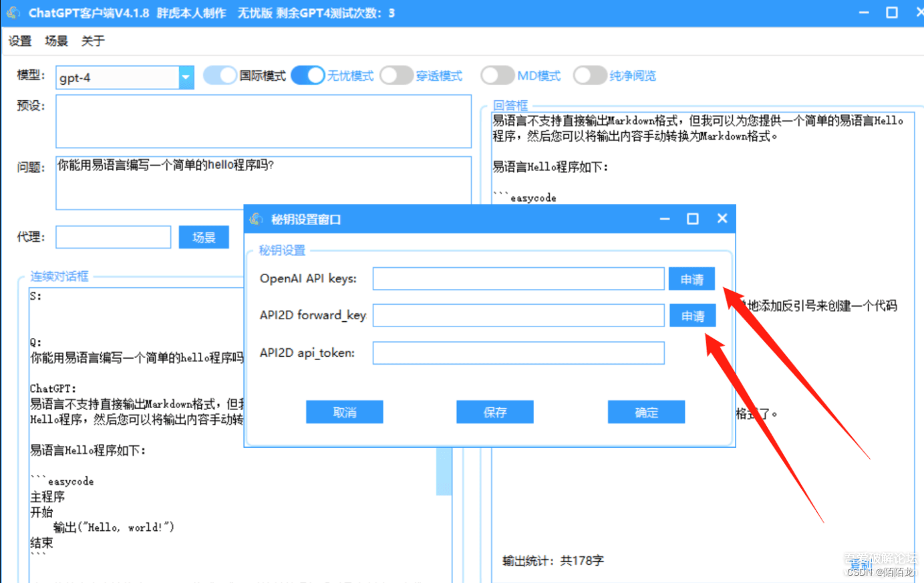Viewport: 924px width, 583px height.
Task: Maximize the 秘钥设置窗口 dialog
Action: point(693,218)
